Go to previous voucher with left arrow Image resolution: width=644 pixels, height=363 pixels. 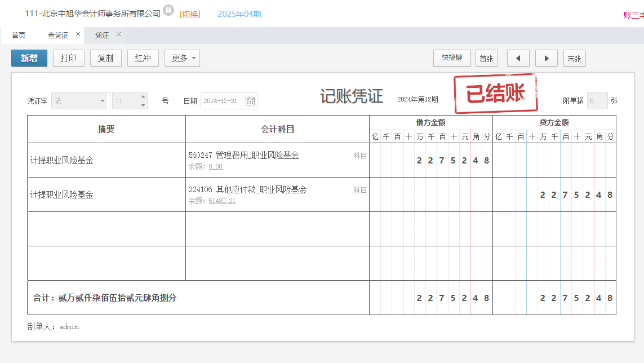click(x=518, y=58)
